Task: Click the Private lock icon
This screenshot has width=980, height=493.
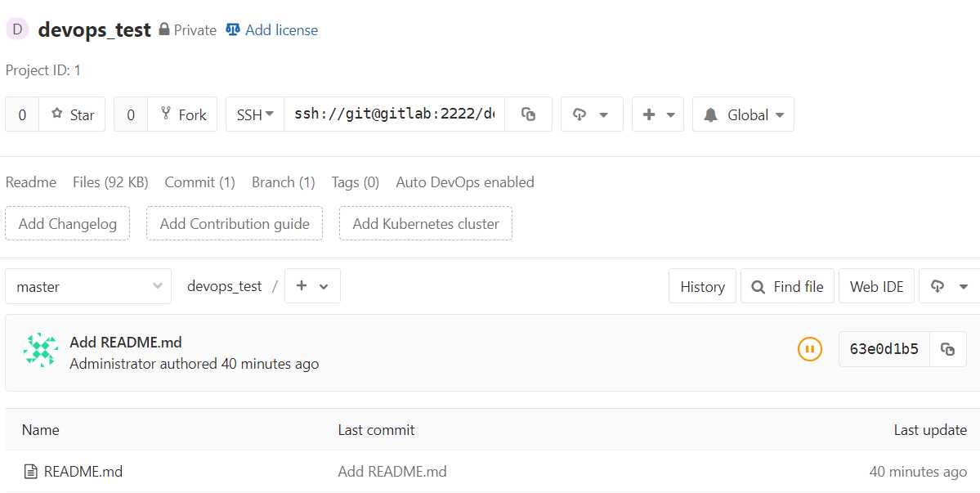Action: click(164, 29)
